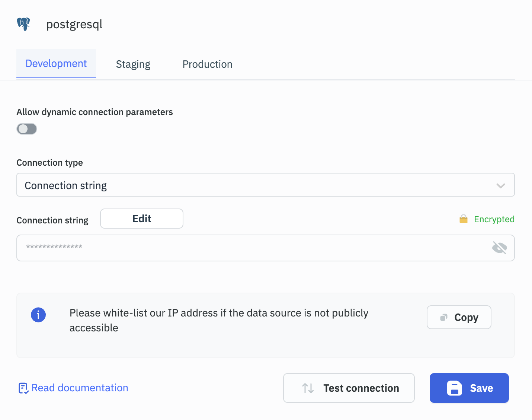Click the PostgreSQL elephant logo
The width and height of the screenshot is (532, 420).
click(x=23, y=24)
